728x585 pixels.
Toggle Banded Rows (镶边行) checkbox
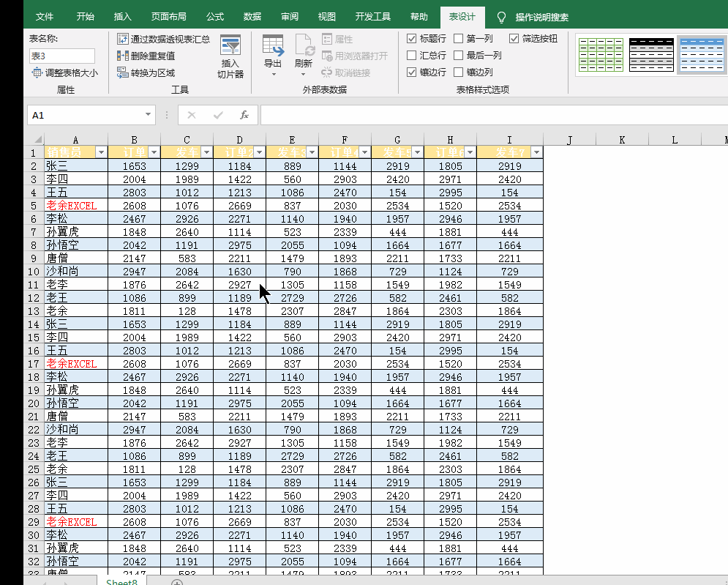(411, 72)
